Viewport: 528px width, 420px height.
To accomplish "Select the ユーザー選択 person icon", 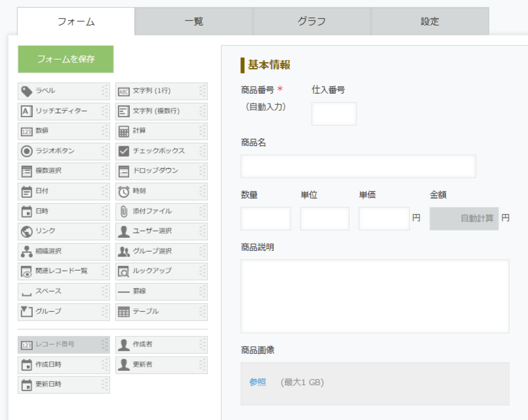I will point(123,231).
